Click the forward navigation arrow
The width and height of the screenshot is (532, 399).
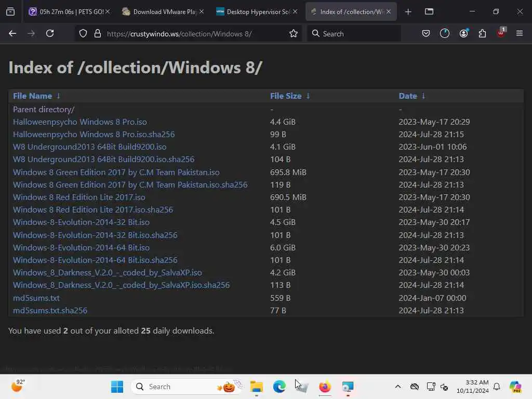pyautogui.click(x=31, y=34)
